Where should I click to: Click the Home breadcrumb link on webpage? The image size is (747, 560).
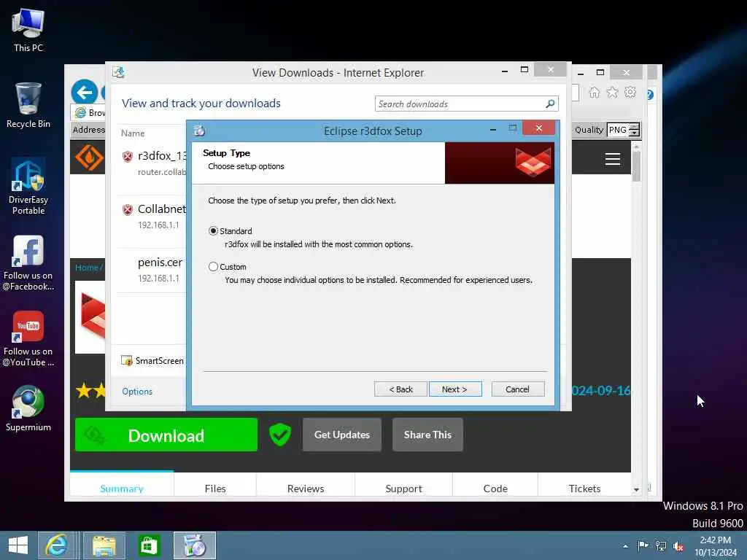(87, 268)
